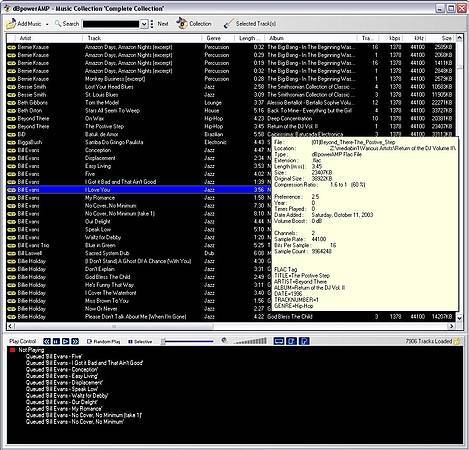The width and height of the screenshot is (469, 450).
Task: Click the disc icon of BiggaBush row
Action: pos(12,142)
